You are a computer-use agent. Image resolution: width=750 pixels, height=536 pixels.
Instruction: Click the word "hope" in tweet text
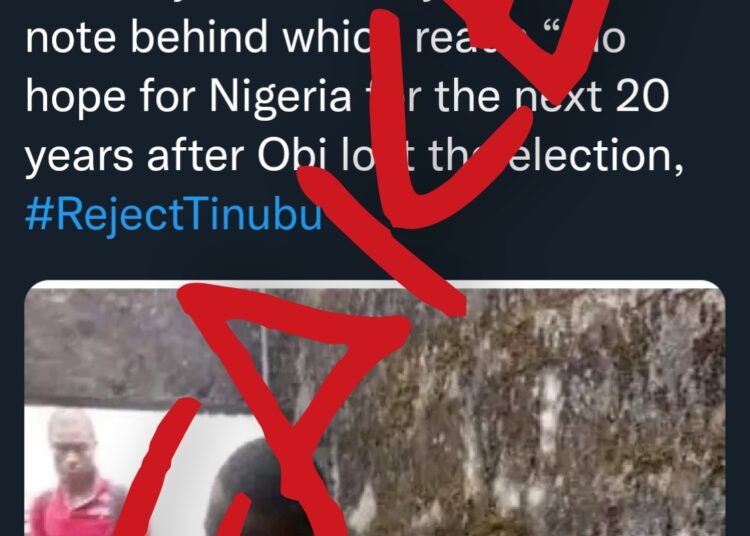click(x=76, y=98)
